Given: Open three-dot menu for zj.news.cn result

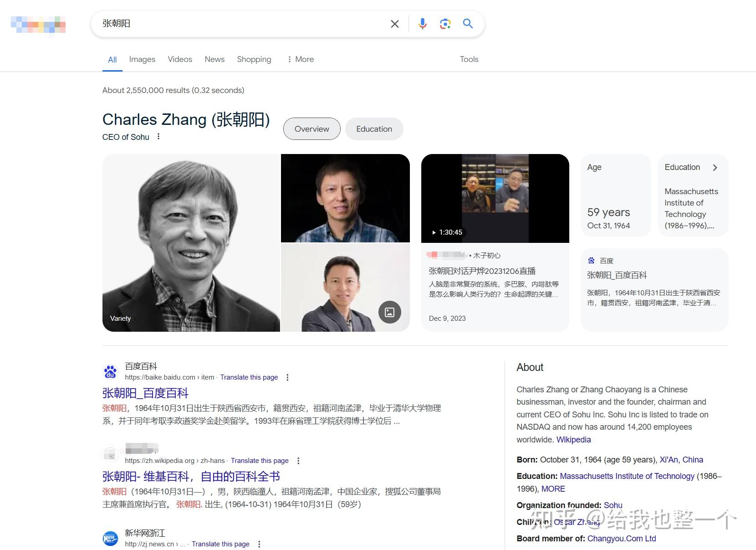Looking at the screenshot, I should 259,544.
